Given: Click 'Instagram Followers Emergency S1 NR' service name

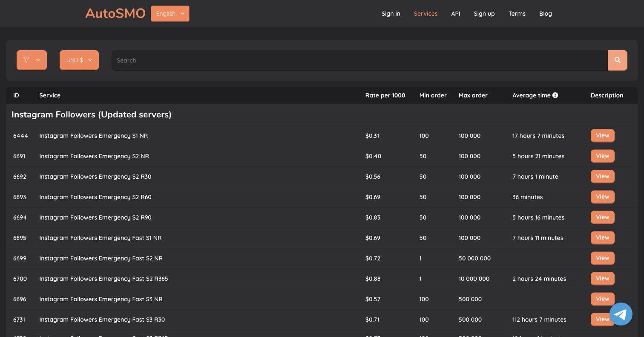Looking at the screenshot, I should [94, 136].
